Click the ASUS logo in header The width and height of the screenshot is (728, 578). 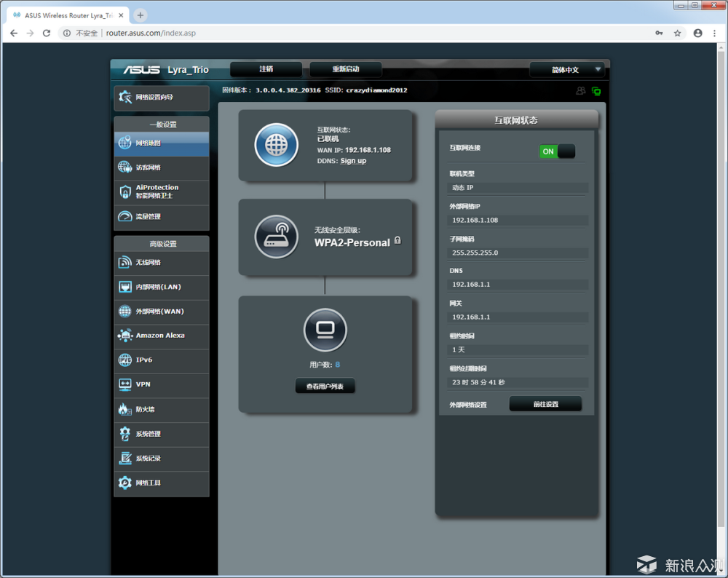coord(142,70)
